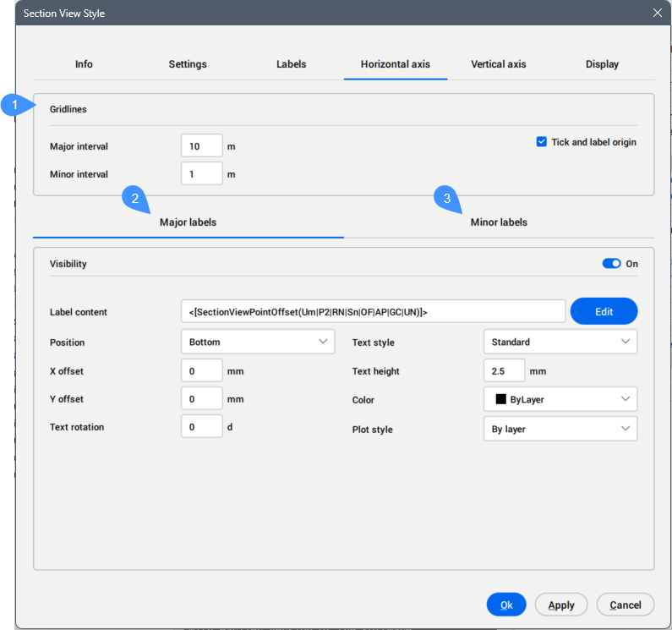
Task: Close the Section View Style dialog
Action: [x=658, y=13]
